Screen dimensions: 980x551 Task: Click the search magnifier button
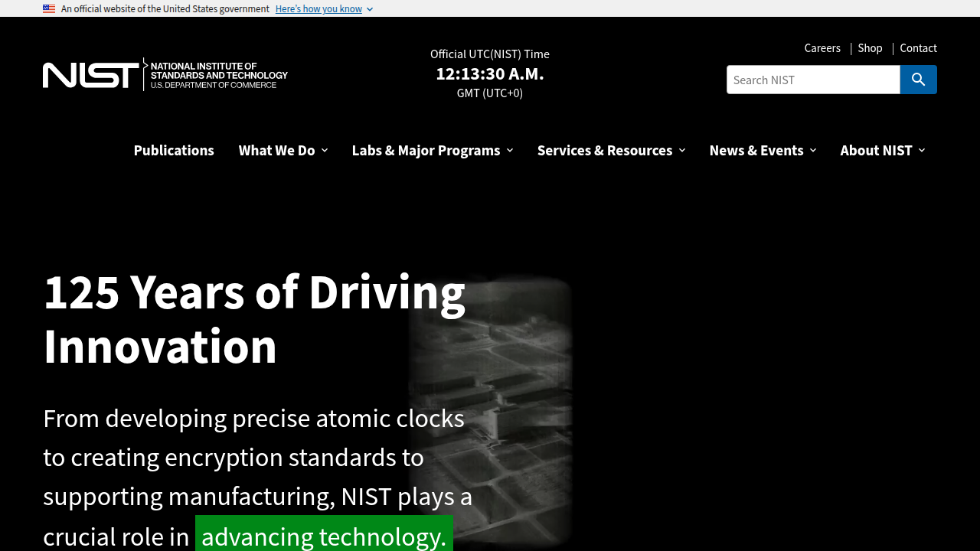[x=919, y=80]
